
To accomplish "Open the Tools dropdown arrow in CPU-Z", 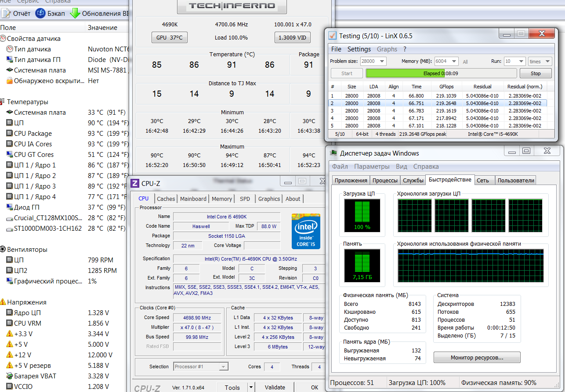I will (251, 387).
